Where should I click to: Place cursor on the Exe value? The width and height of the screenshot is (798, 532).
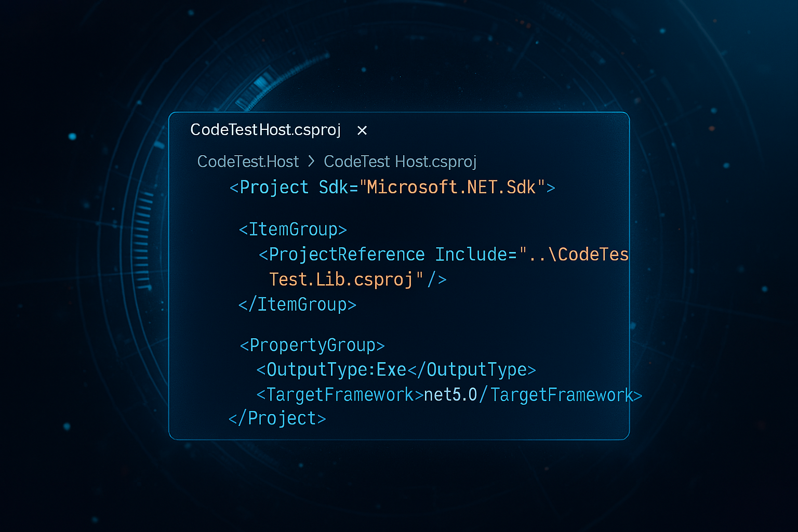(391, 369)
